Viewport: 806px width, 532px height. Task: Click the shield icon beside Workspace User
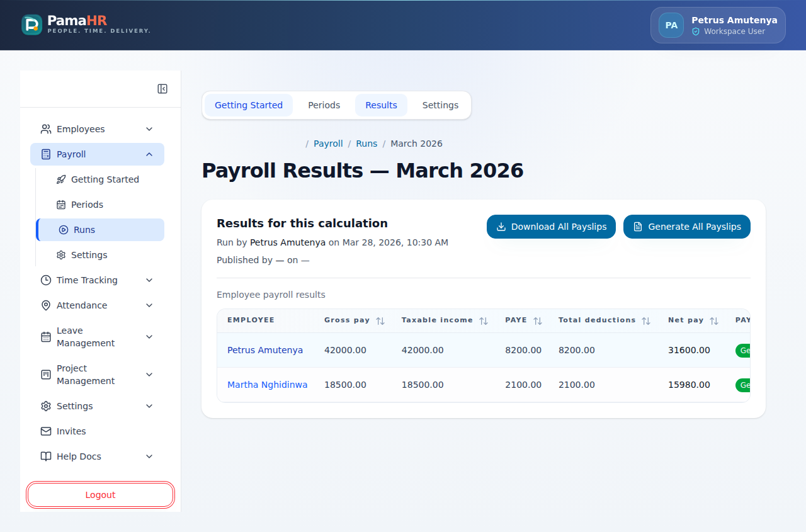(696, 31)
